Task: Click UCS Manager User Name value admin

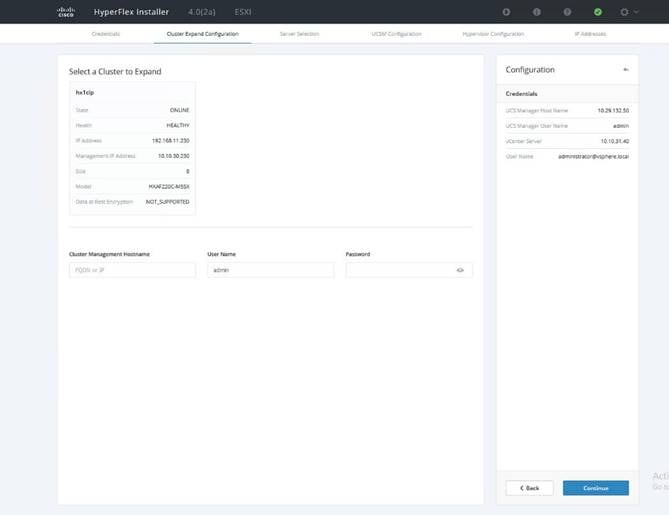Action: click(x=621, y=126)
